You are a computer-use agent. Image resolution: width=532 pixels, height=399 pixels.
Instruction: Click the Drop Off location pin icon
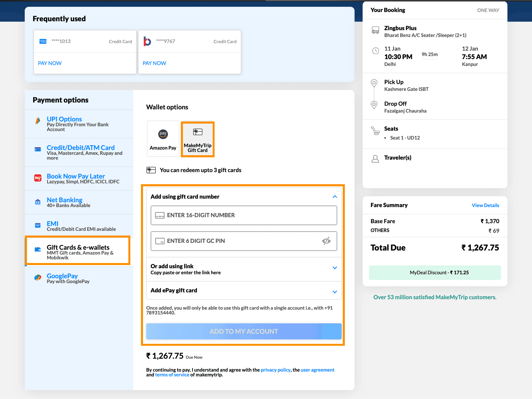pos(374,105)
